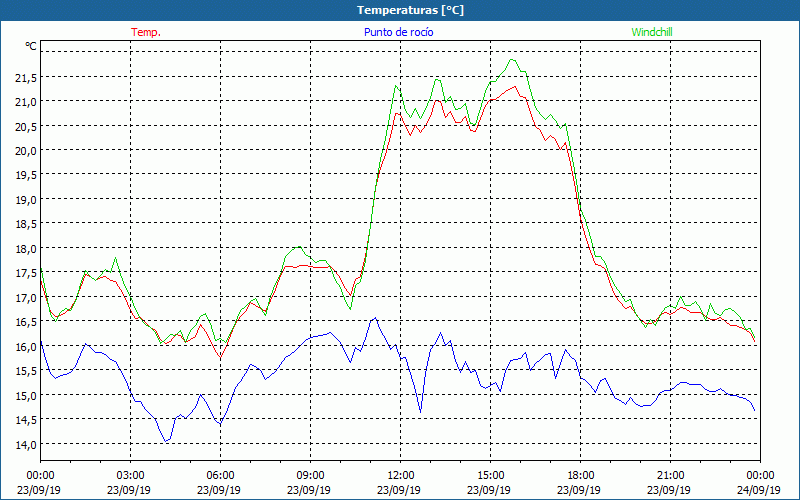Click the '21:00' x-axis time label
800x500 pixels.
[670, 476]
